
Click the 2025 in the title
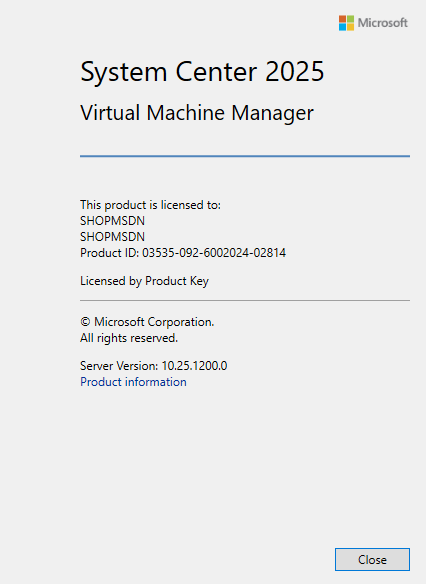(x=295, y=72)
